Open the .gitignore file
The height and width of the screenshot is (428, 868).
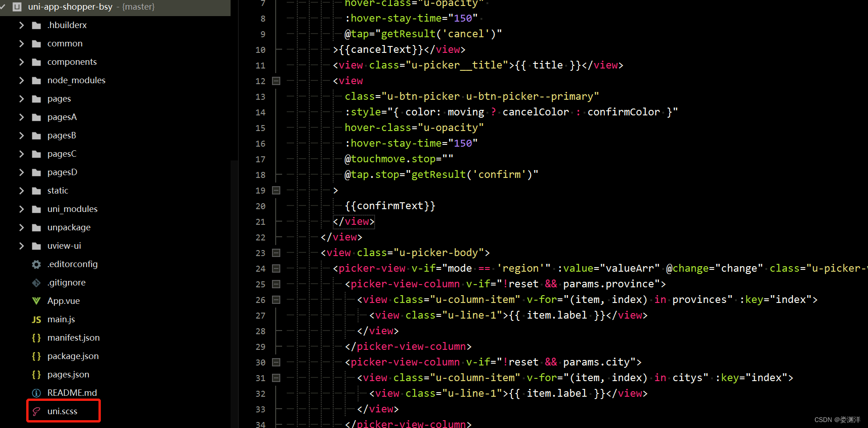pyautogui.click(x=67, y=283)
